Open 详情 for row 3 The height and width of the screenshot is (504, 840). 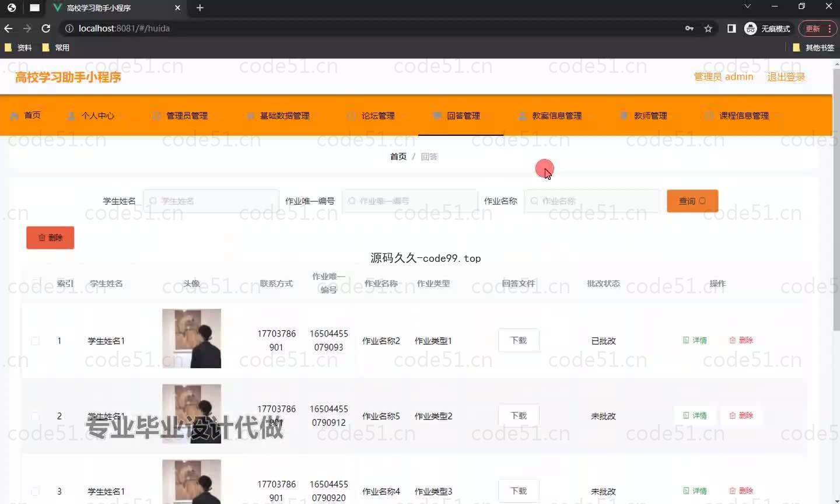[x=695, y=491]
